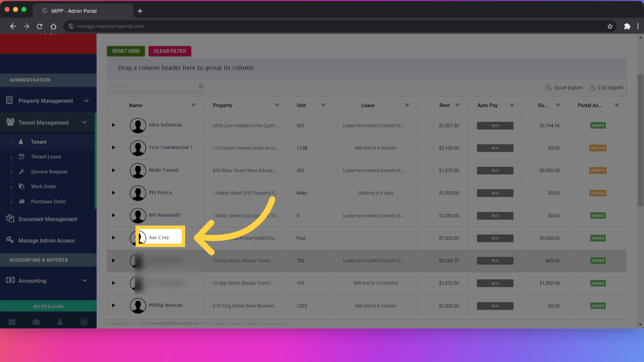Click the browser extensions puzzle icon
This screenshot has height=362, width=644.
[x=627, y=26]
